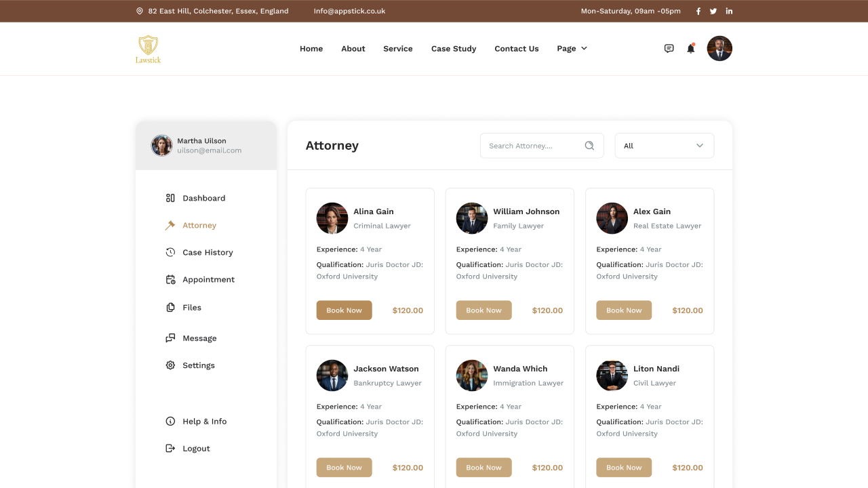Book Now for Alina Gain
Screen dimensions: 868x488
[x=344, y=310]
